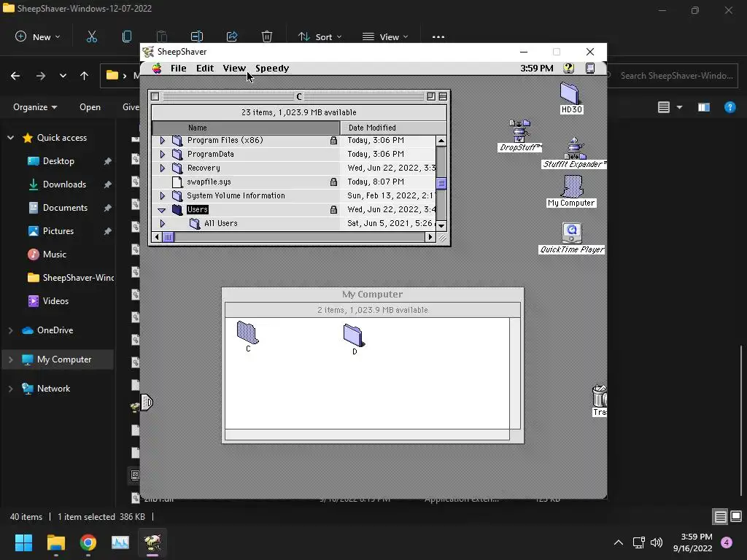Click the scroll down arrow in C window
Screen dimensions: 747x560
pos(441,226)
